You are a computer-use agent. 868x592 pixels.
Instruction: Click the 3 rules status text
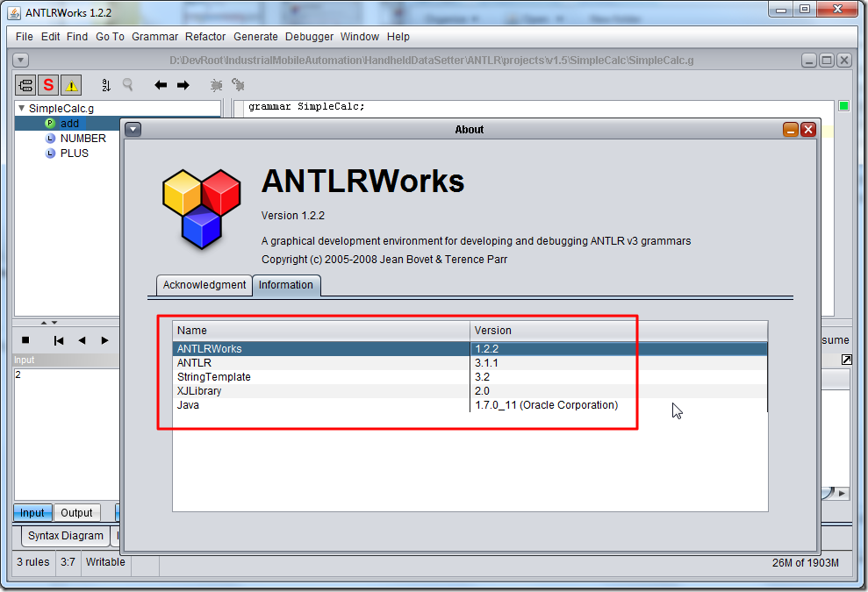[x=33, y=562]
